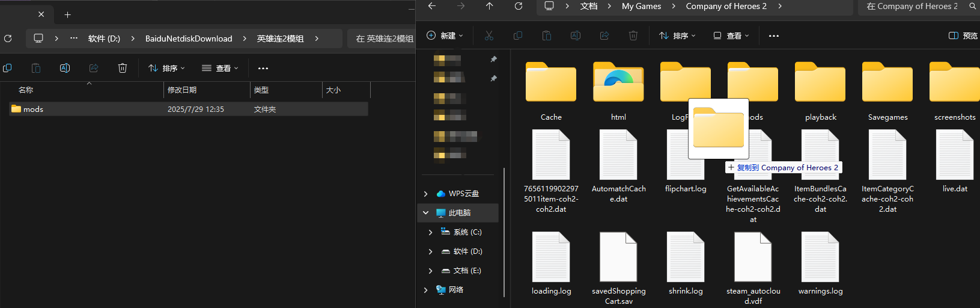The height and width of the screenshot is (308, 980).
Task: Select the savedShoppingCart.sav file
Action: (618, 268)
